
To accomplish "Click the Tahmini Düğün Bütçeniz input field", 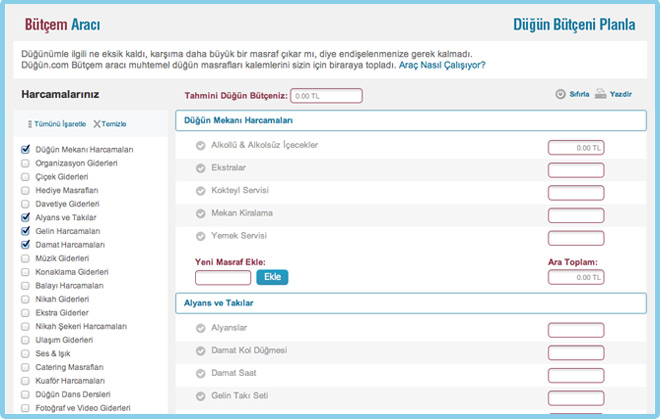I will point(326,96).
